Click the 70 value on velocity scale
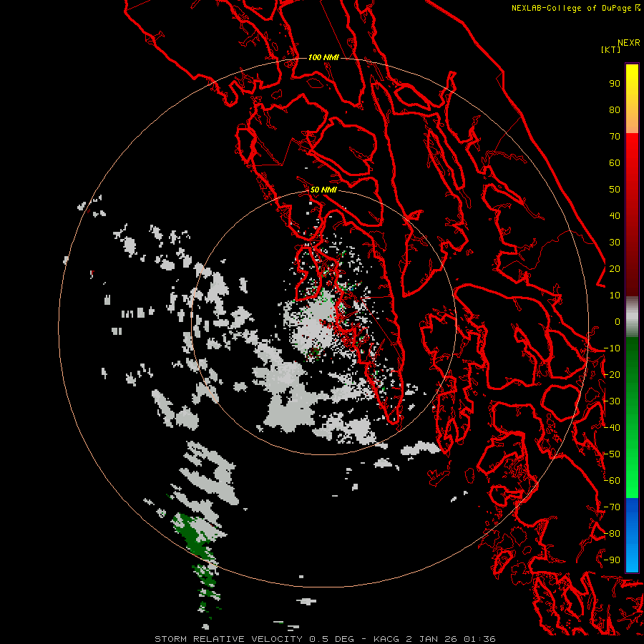Screen dimensions: 644x644 tap(615, 137)
